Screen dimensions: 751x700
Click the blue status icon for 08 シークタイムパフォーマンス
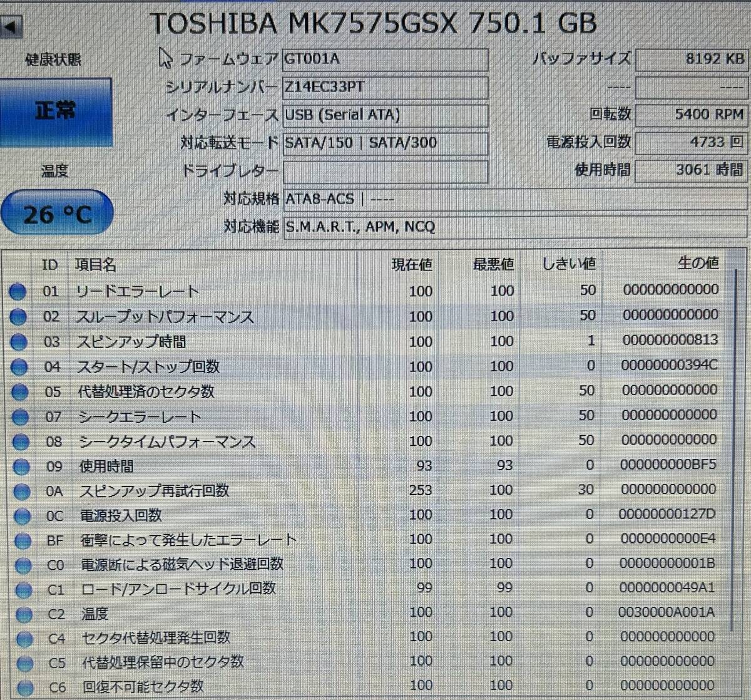tap(21, 442)
